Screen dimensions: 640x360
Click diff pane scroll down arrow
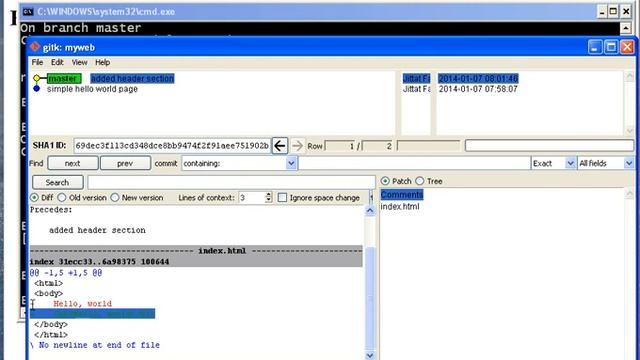pos(370,355)
